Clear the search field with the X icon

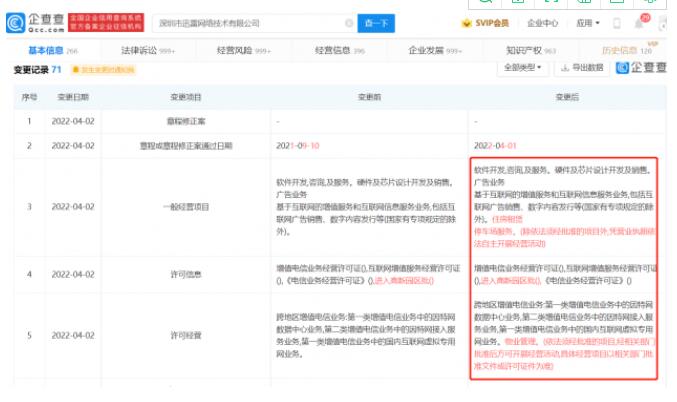click(x=349, y=23)
